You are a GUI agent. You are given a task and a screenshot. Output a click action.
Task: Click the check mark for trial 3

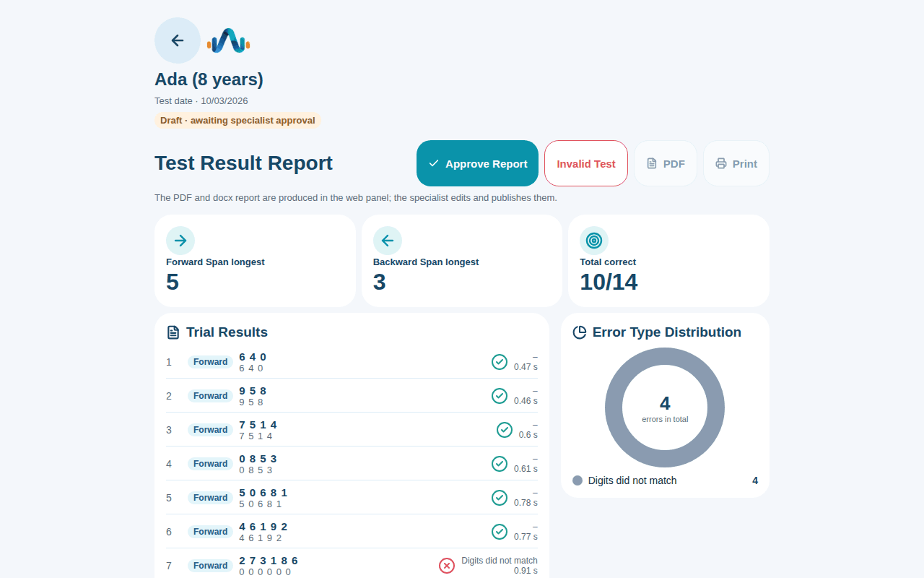click(505, 430)
